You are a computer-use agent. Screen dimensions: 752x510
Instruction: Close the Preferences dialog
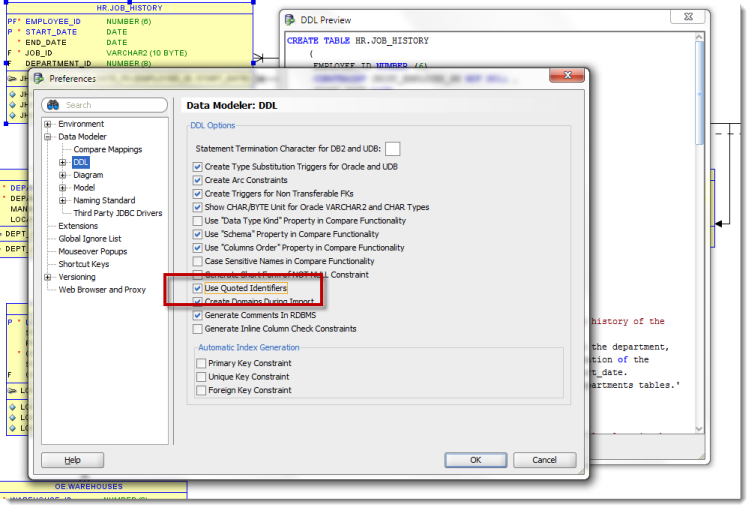(567, 75)
